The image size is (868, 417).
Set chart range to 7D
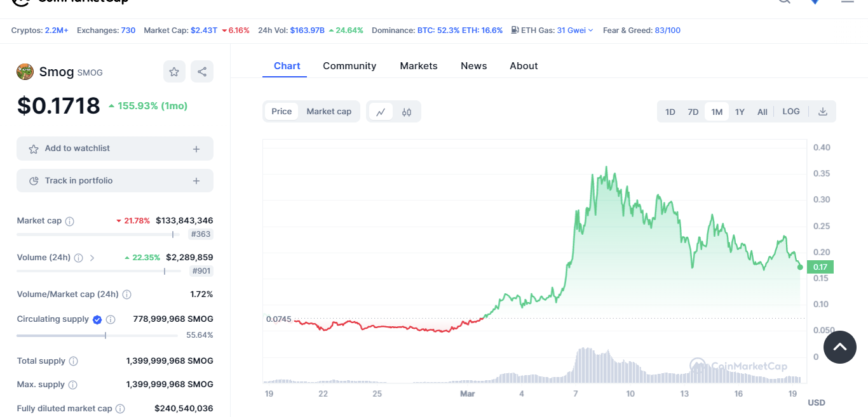[693, 112]
